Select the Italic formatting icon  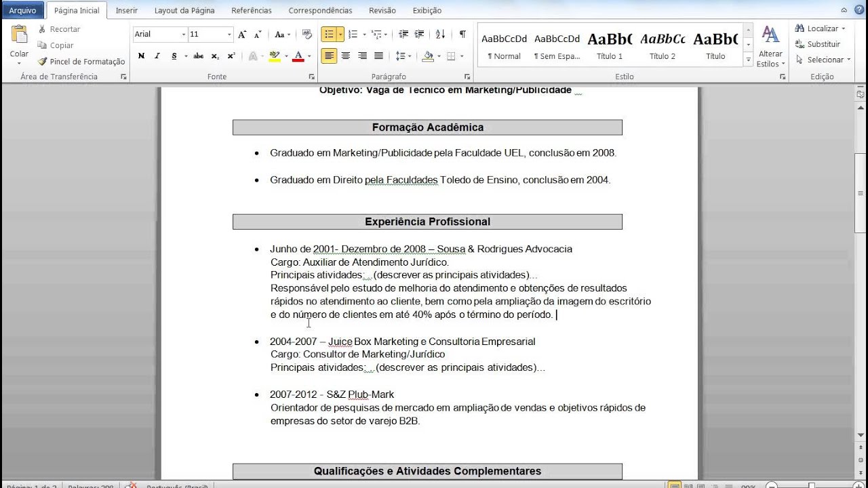157,56
